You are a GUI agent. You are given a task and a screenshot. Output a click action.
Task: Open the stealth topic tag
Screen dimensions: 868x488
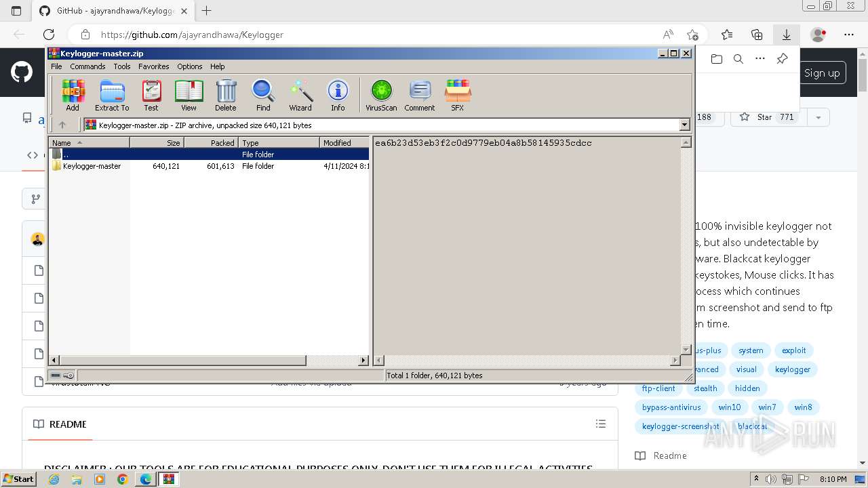click(x=705, y=388)
